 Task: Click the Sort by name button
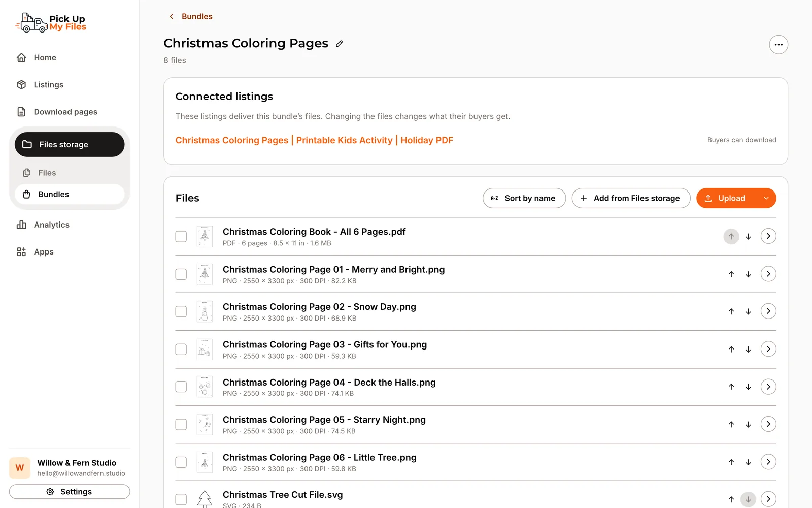pyautogui.click(x=524, y=198)
